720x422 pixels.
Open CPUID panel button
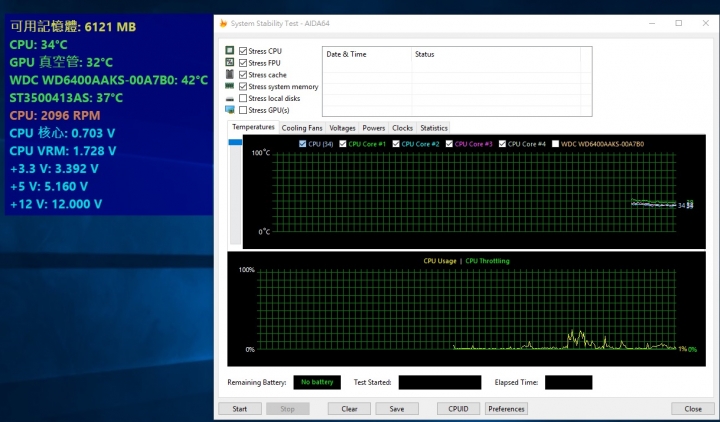coord(458,409)
